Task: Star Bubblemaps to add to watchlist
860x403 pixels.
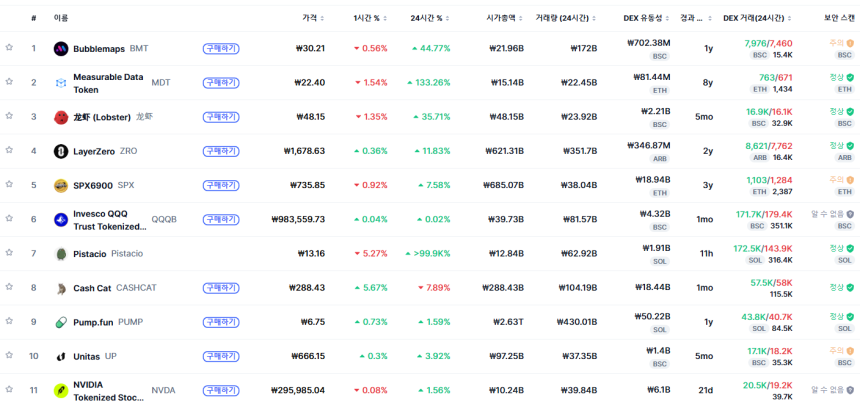Action: tap(9, 48)
